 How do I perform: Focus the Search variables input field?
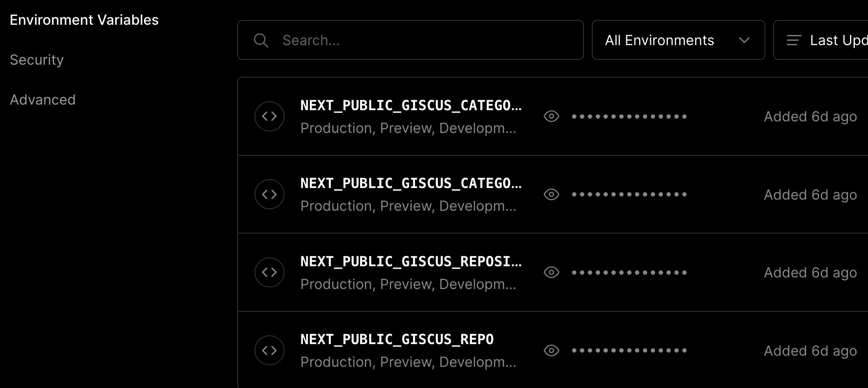410,40
